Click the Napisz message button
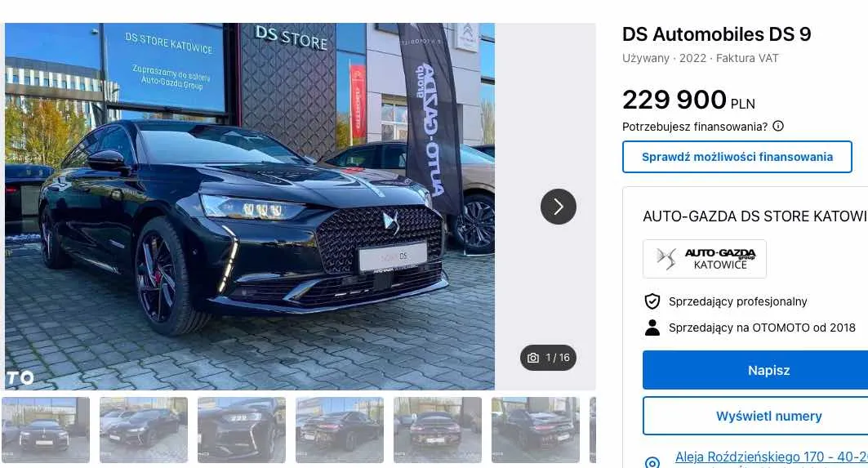Viewport: 868px width, 468px height. (755, 370)
